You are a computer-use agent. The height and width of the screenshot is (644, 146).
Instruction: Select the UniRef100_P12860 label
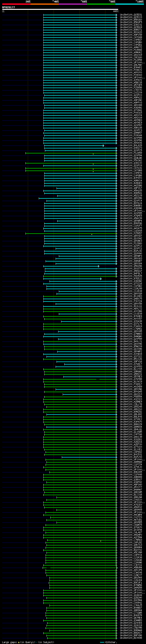click(x=131, y=243)
